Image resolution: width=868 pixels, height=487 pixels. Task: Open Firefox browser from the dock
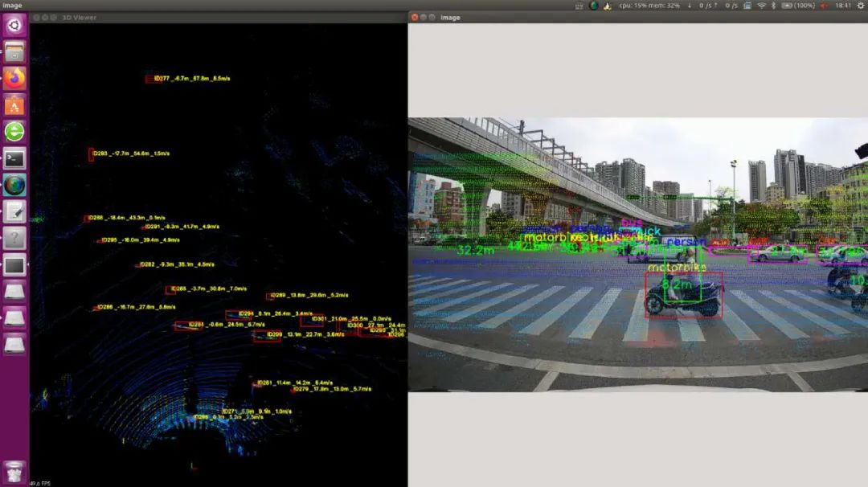[14, 79]
